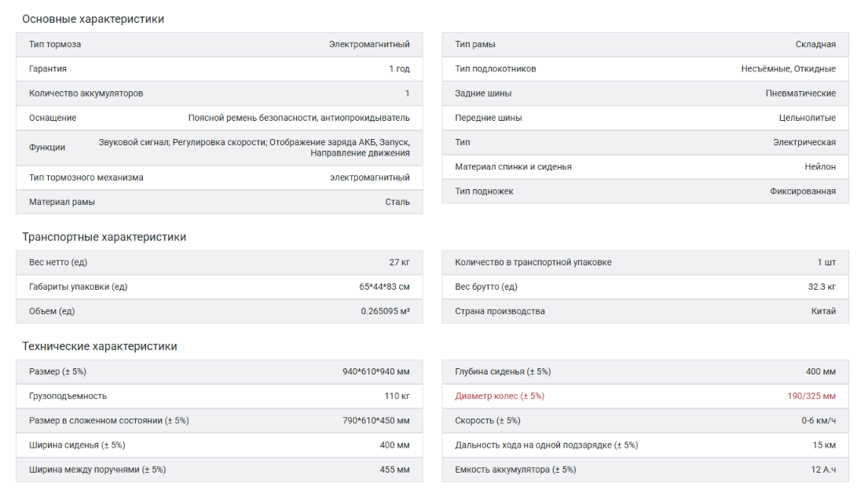Select the "Емкость аккумулятора" row label
Image resolution: width=868 pixels, height=497 pixels.
tap(515, 470)
